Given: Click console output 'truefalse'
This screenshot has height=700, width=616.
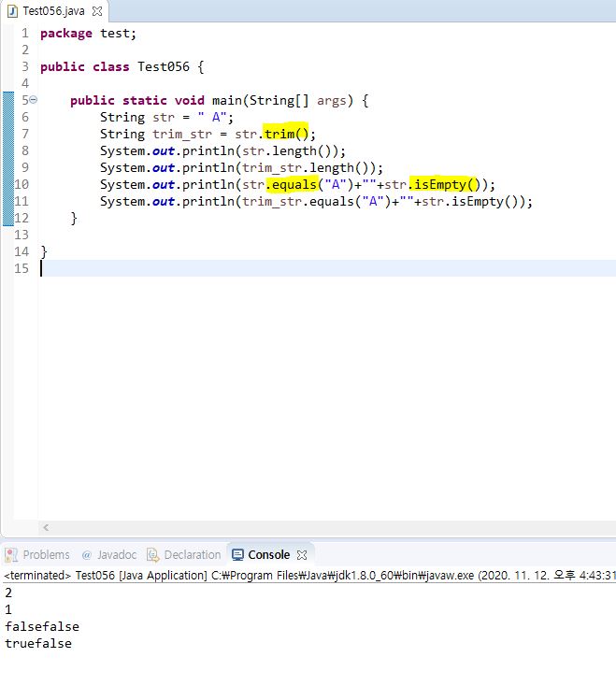Looking at the screenshot, I should pyautogui.click(x=38, y=643).
